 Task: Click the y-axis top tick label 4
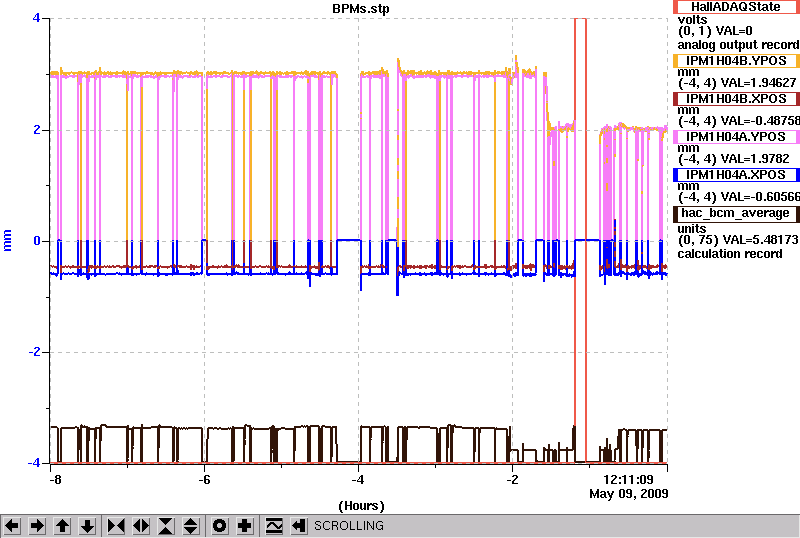point(36,18)
